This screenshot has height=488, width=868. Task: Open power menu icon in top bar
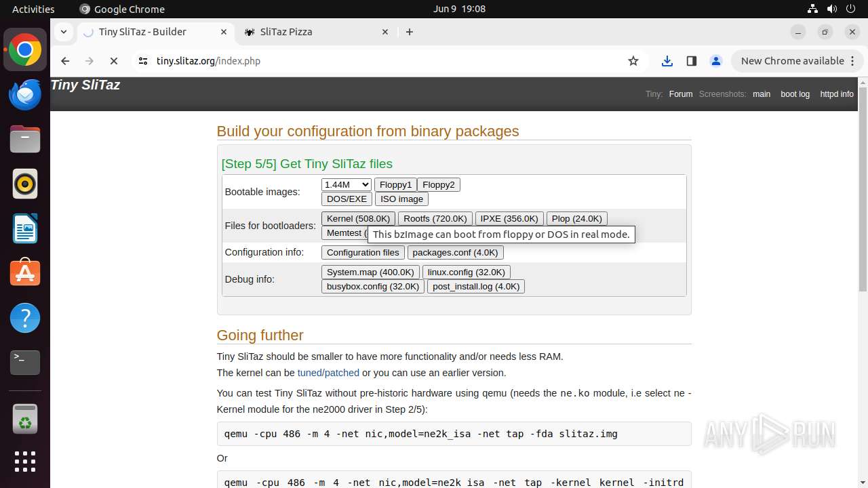[851, 9]
